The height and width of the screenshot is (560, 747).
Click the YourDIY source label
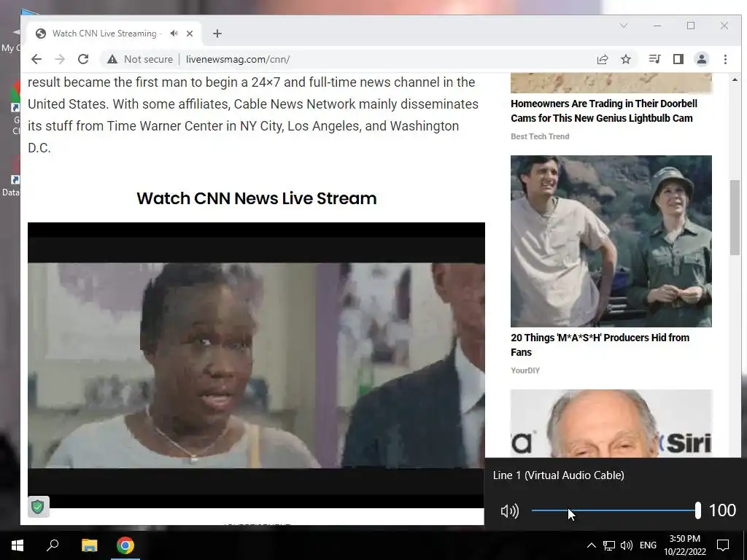click(525, 370)
